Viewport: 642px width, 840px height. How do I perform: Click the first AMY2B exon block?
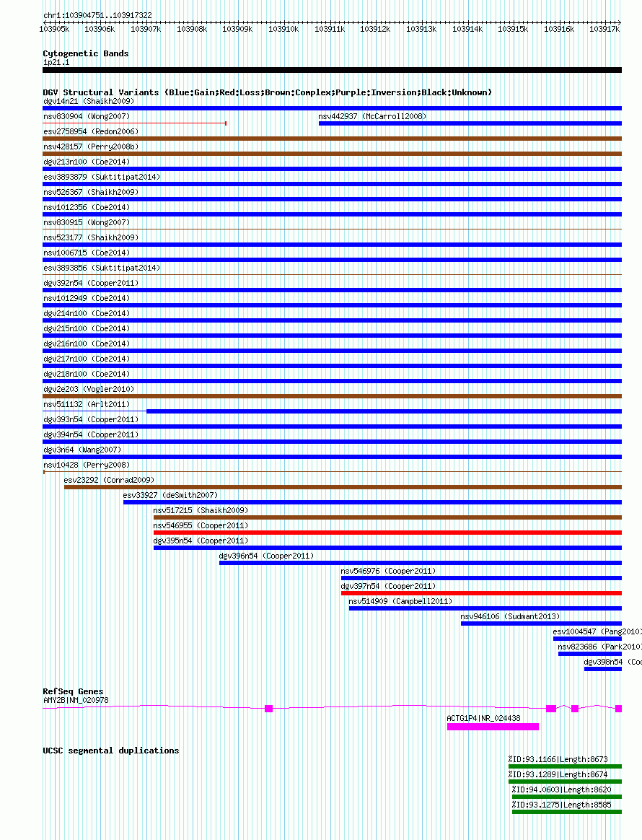coord(269,708)
